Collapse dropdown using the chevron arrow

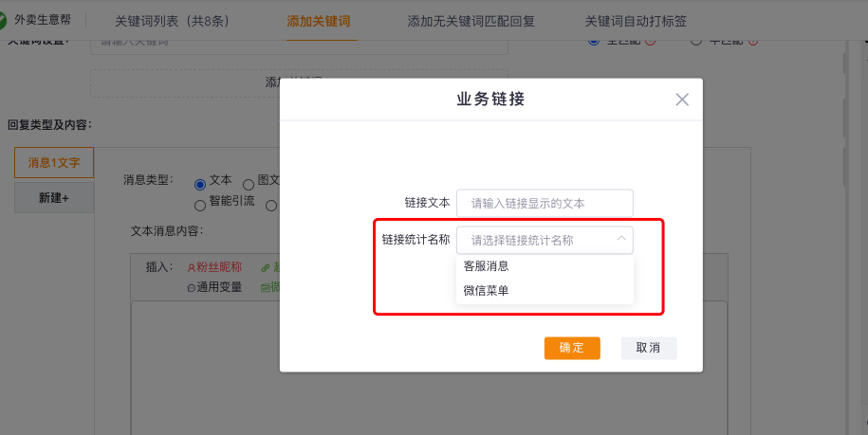[621, 239]
